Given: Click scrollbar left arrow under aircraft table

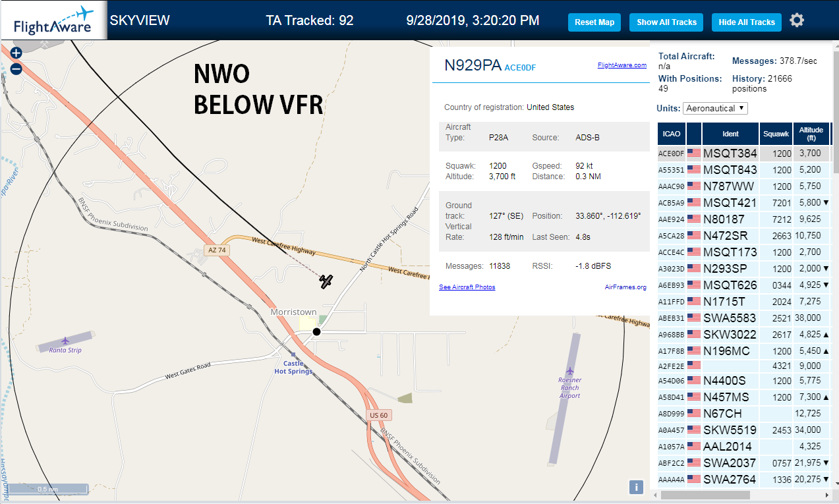Looking at the screenshot, I should pos(654,495).
